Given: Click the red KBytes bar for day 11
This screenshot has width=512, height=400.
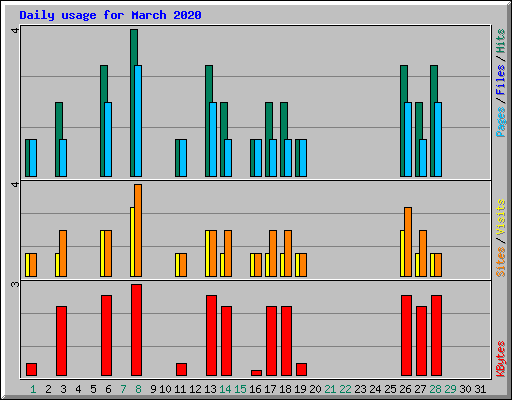Looking at the screenshot, I should 181,369.
